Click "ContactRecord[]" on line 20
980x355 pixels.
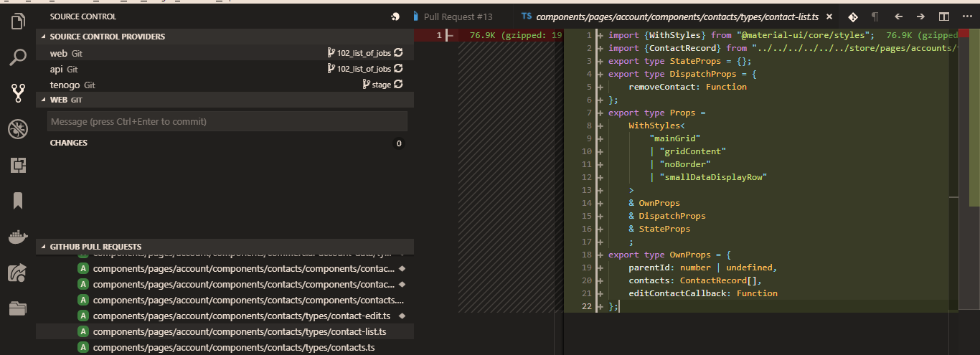[x=718, y=280]
